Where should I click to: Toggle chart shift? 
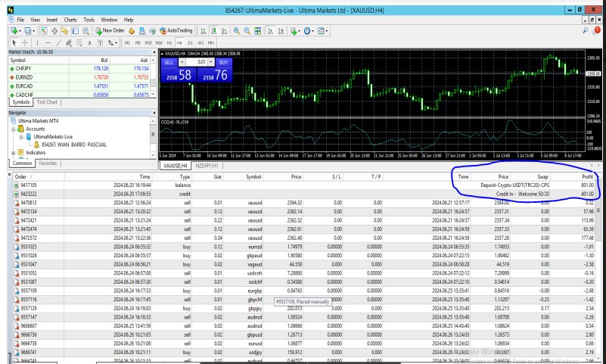(x=281, y=31)
